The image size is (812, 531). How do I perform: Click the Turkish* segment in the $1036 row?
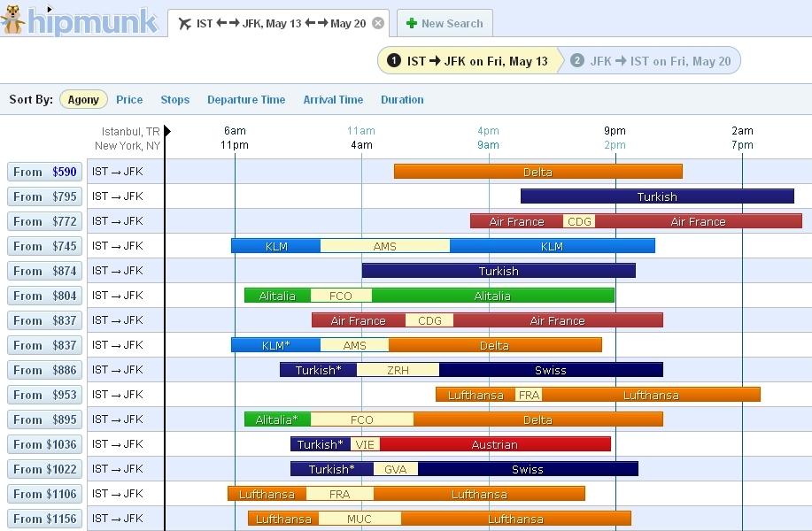pos(321,444)
